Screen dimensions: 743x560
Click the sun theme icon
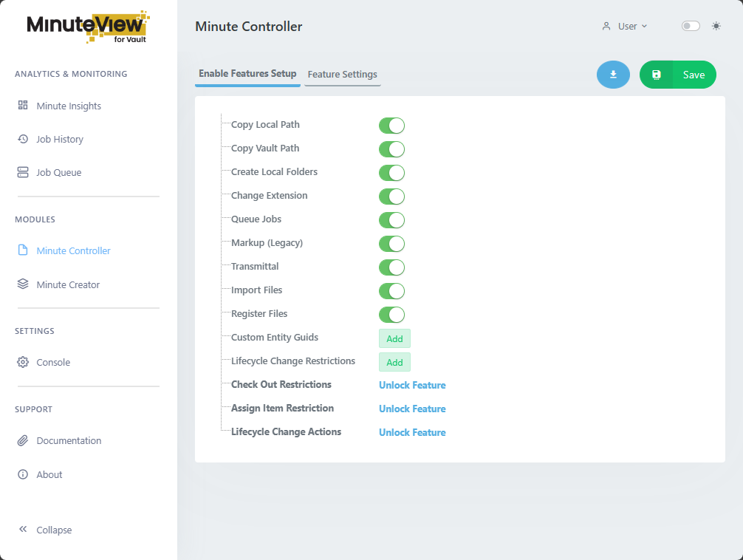716,25
